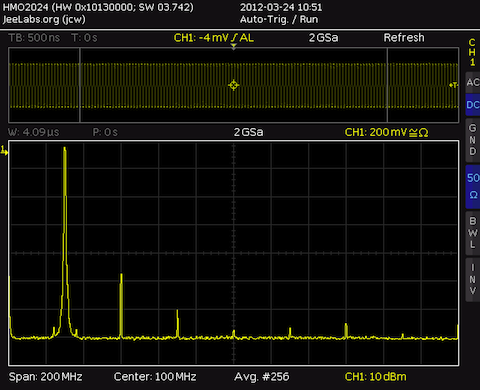
Task: Click the trigger level T marker
Action: (x=454, y=85)
